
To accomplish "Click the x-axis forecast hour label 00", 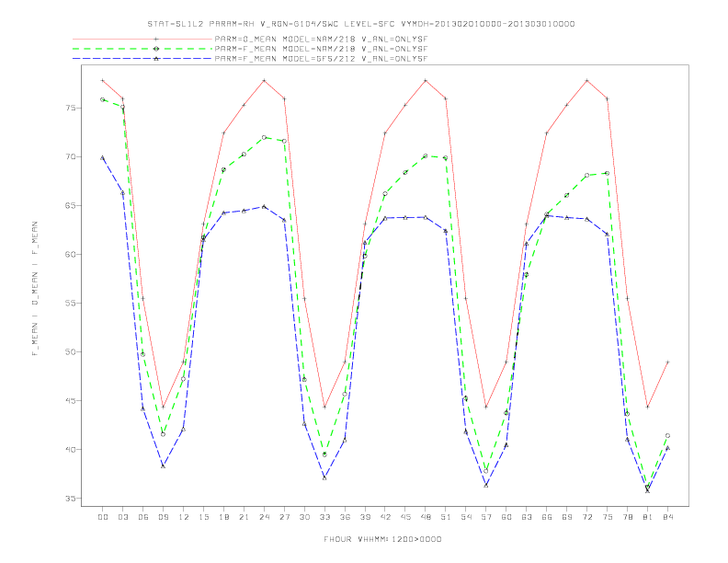I will (103, 517).
